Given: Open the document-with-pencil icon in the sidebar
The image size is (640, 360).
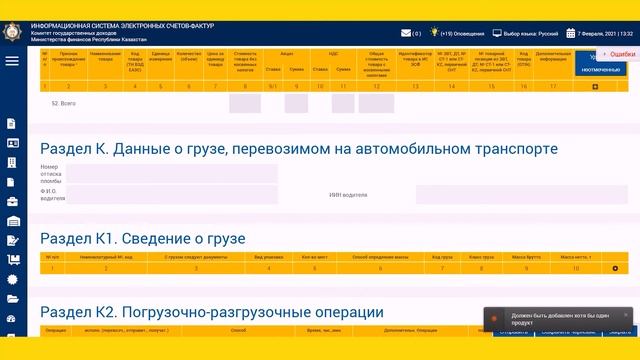Looking at the screenshot, I should 13,240.
